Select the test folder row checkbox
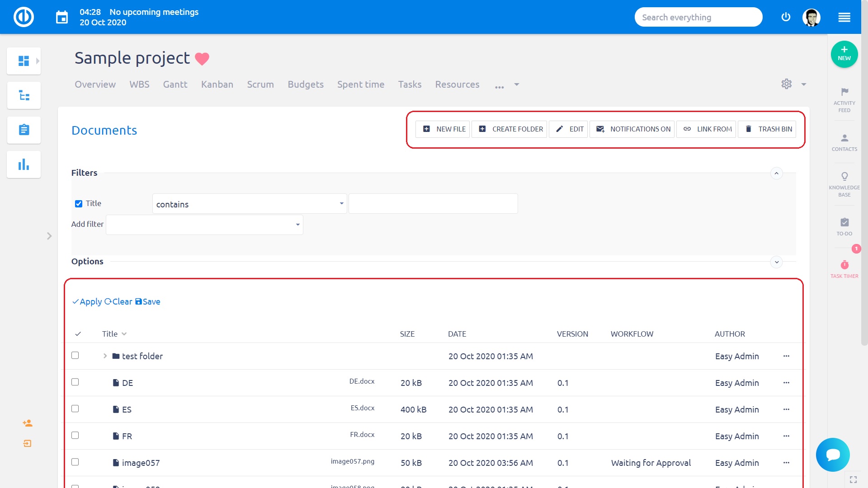Image resolution: width=868 pixels, height=488 pixels. (75, 356)
